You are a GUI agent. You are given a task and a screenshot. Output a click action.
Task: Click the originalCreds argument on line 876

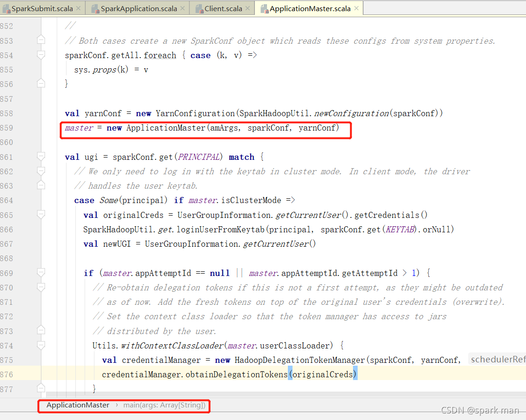coord(323,374)
